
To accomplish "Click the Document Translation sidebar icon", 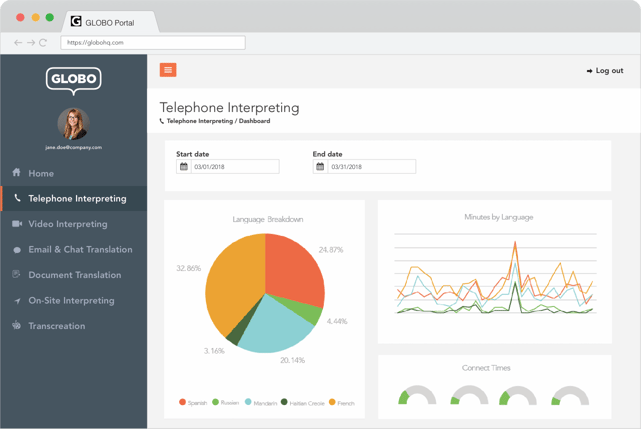I will point(16,274).
